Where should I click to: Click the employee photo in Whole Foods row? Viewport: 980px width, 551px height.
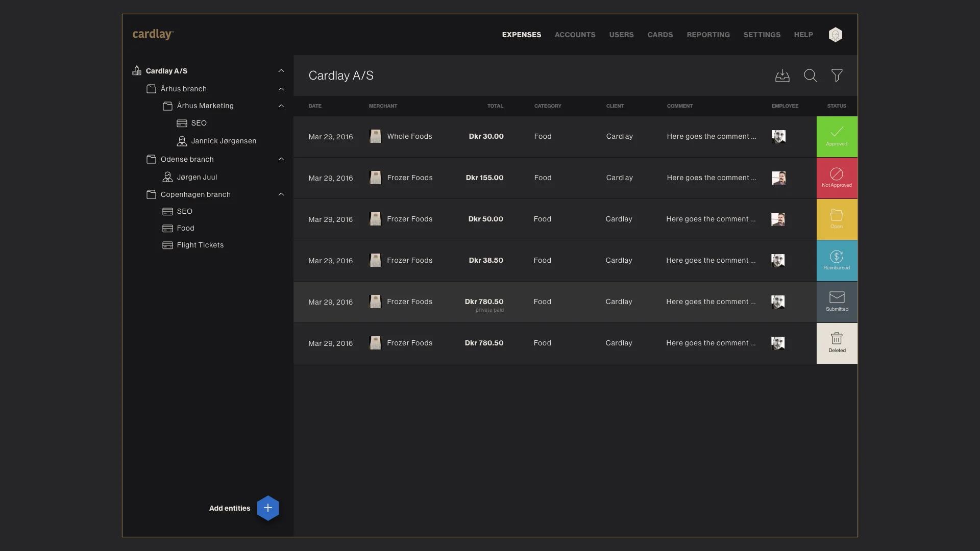tap(778, 136)
